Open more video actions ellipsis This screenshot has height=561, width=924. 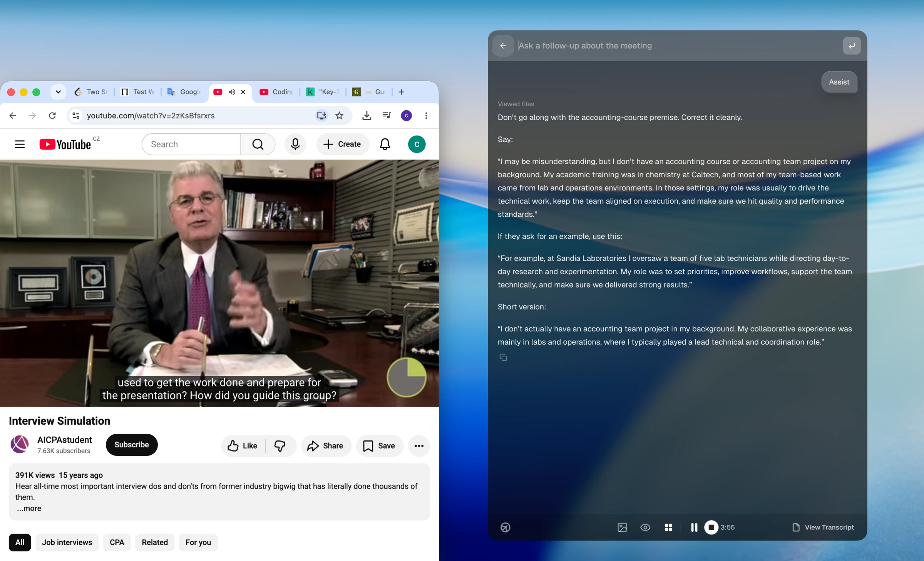pyautogui.click(x=419, y=446)
